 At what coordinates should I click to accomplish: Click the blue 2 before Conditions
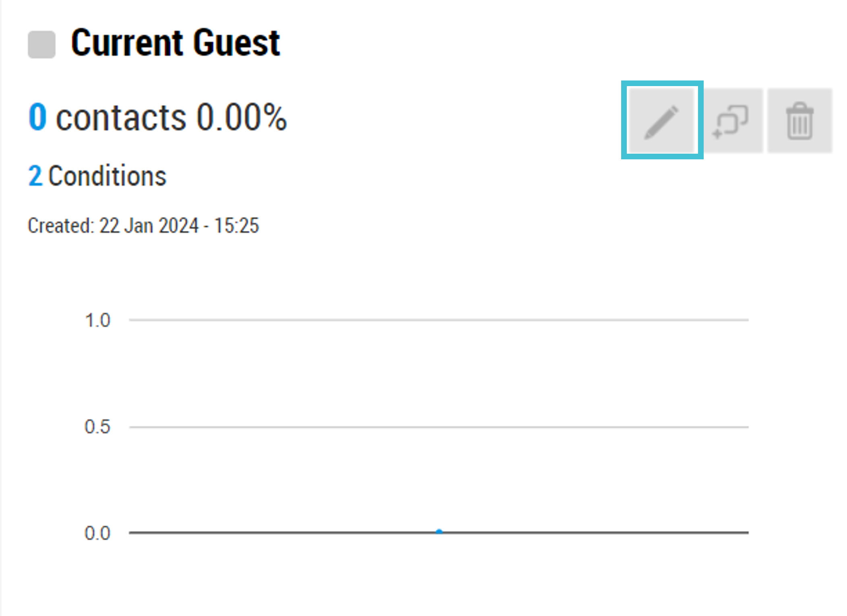click(x=35, y=176)
